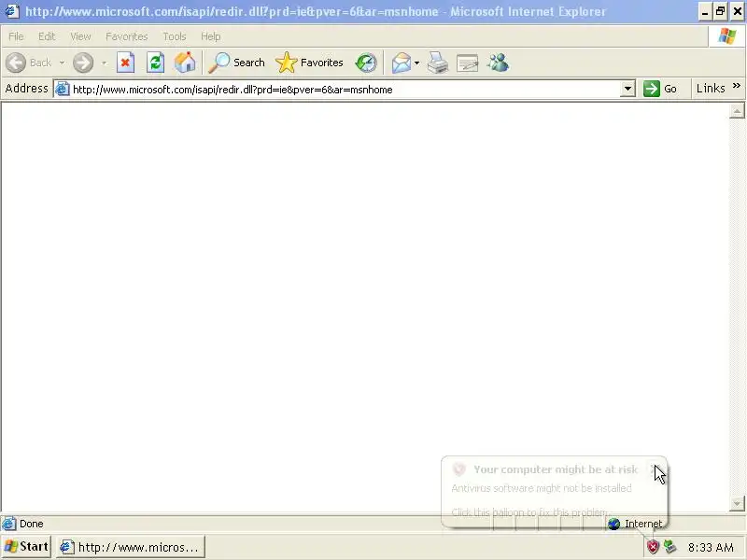The height and width of the screenshot is (560, 747).
Task: Click the antivirus warning balloon message
Action: point(542,488)
